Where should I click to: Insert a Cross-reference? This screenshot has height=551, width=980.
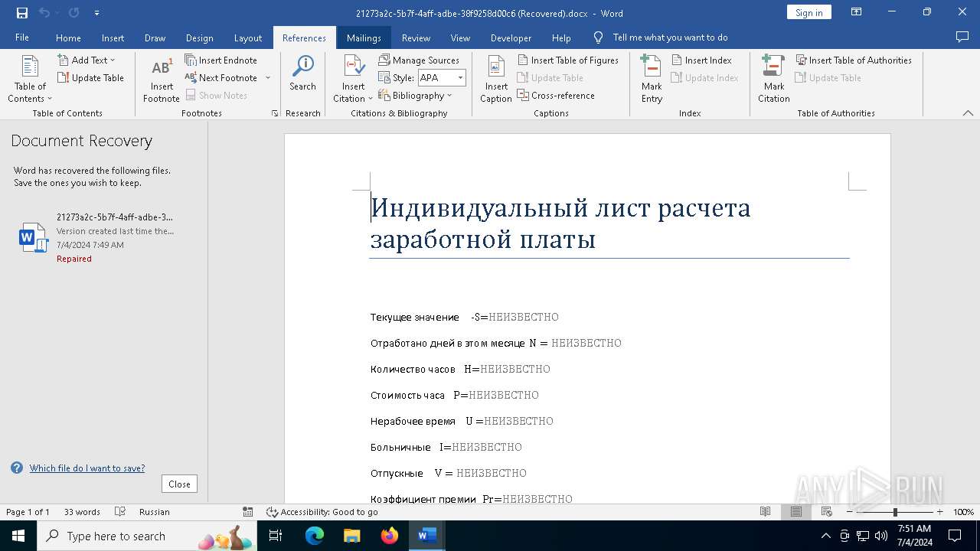(x=556, y=95)
